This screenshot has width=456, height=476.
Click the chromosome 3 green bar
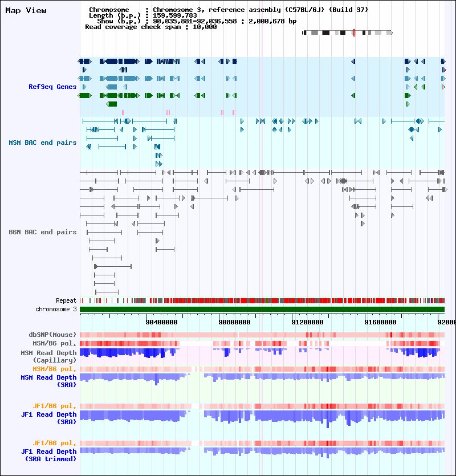click(x=262, y=310)
